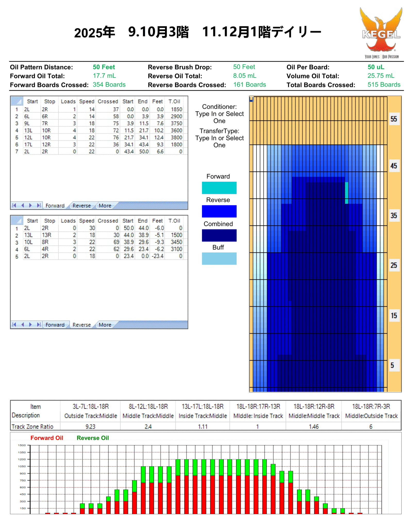Screen dimensions: 420x528
Task: Click the Forward cyan color swatch
Action: (219, 188)
